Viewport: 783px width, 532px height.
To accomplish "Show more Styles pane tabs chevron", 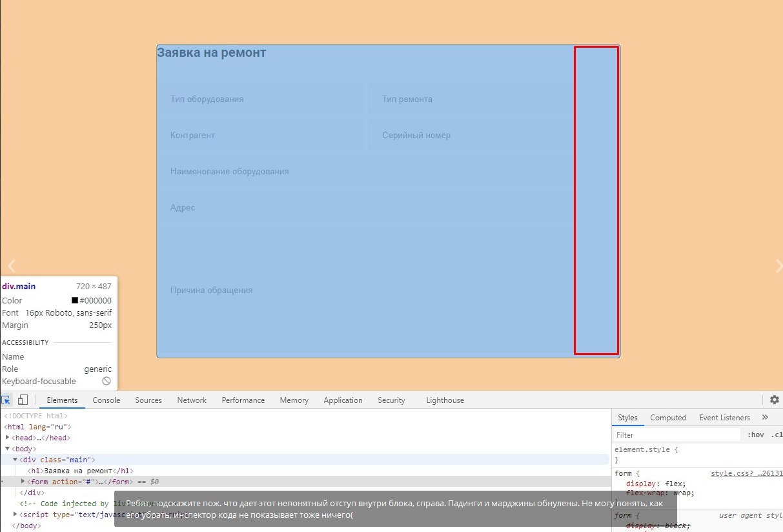I will (766, 417).
